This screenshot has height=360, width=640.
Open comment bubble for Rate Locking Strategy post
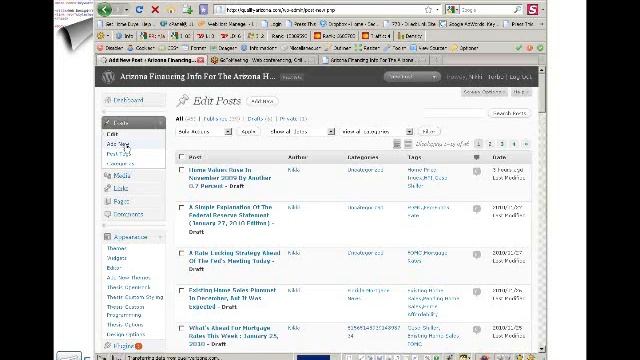point(477,255)
